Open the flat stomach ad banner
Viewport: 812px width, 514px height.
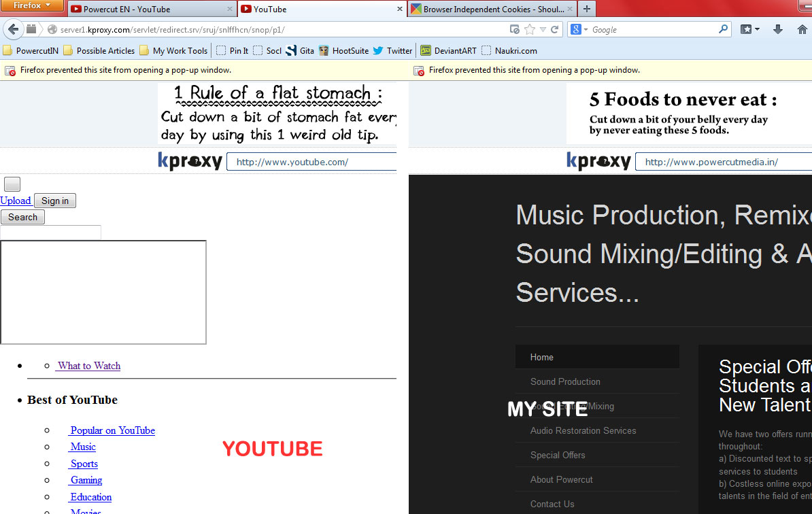click(277, 114)
